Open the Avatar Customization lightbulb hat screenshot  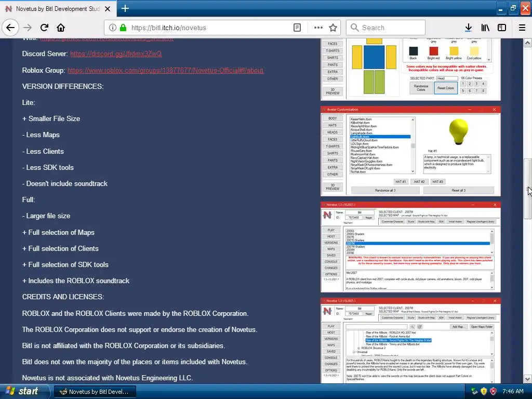coord(410,151)
